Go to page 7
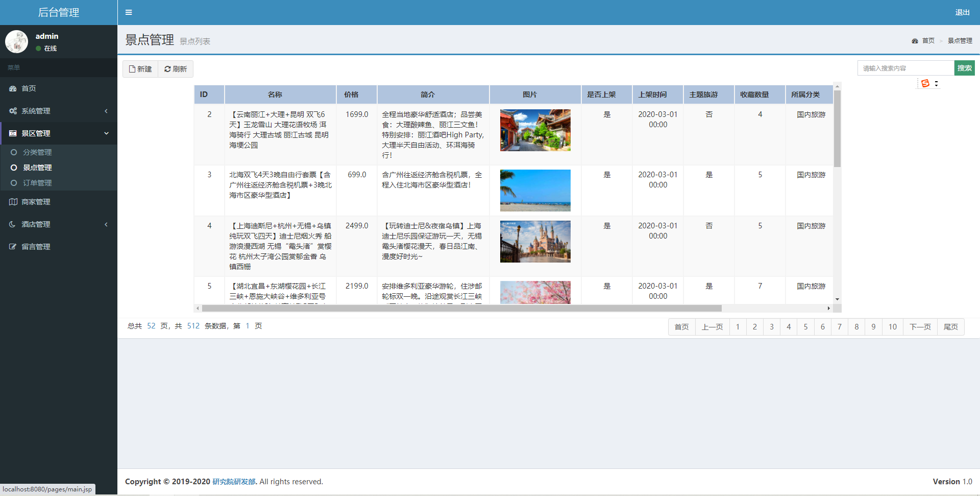 (x=840, y=327)
